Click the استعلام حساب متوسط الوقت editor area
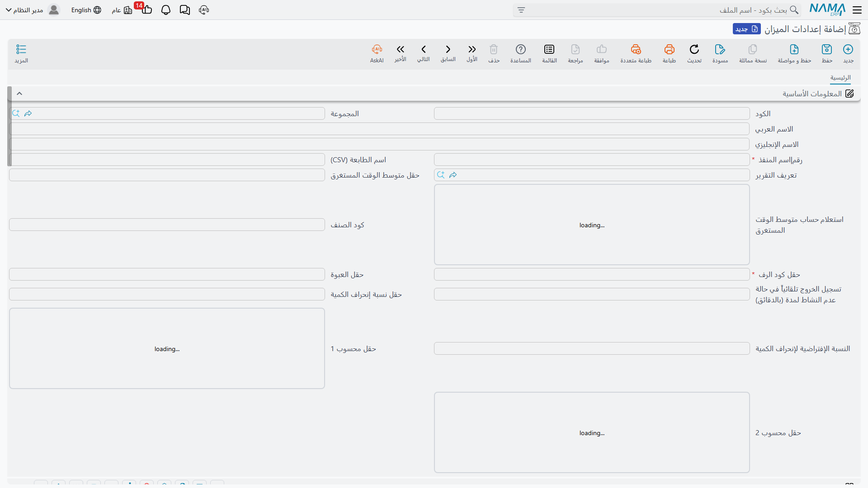The height and width of the screenshot is (488, 868). tap(592, 225)
